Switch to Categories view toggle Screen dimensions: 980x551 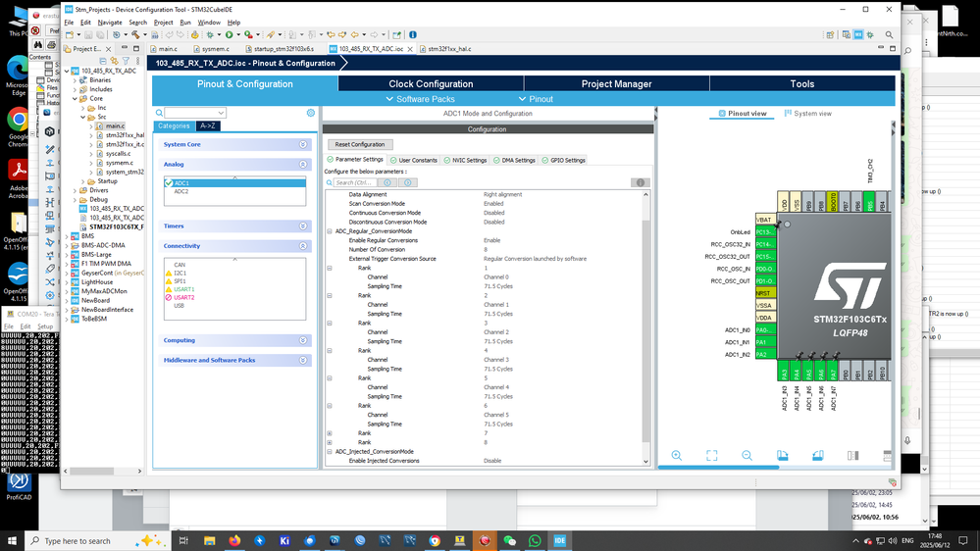174,125
